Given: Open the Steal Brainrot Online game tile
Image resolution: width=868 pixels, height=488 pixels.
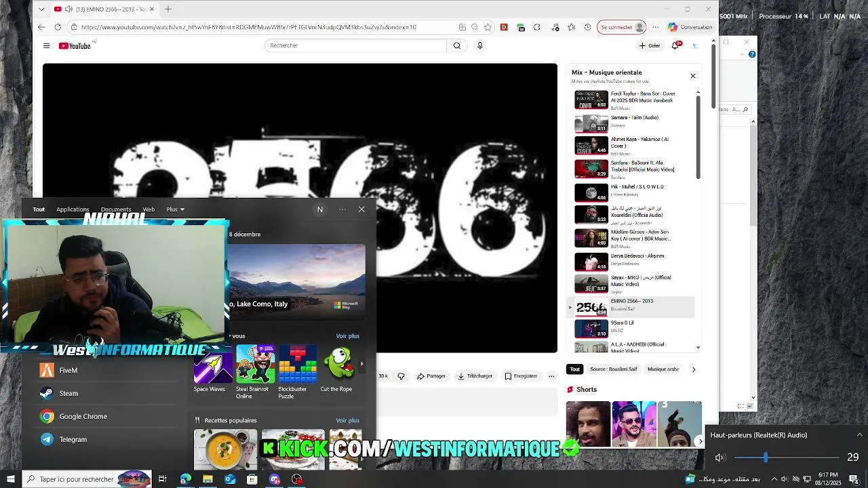Looking at the screenshot, I should pyautogui.click(x=254, y=371).
